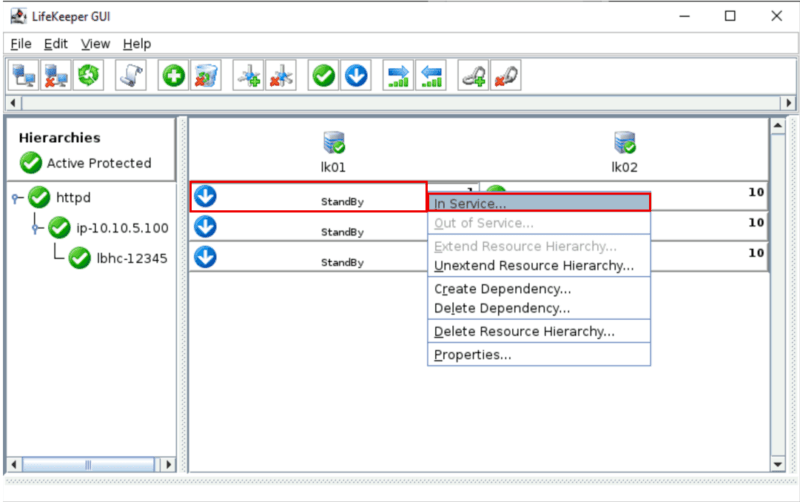This screenshot has height=502, width=800.
Task: Click the hierarchy panel's horizontal scrollbar right arrow
Action: coord(167,465)
